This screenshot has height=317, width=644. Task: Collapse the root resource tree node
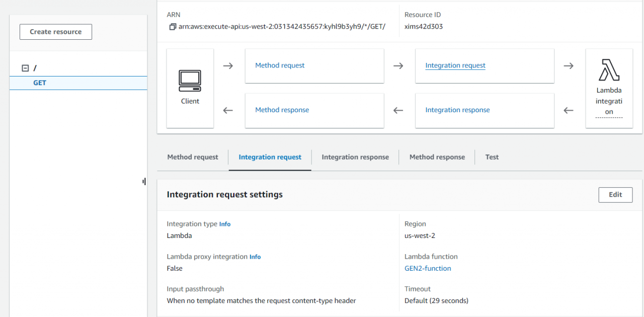pyautogui.click(x=25, y=68)
